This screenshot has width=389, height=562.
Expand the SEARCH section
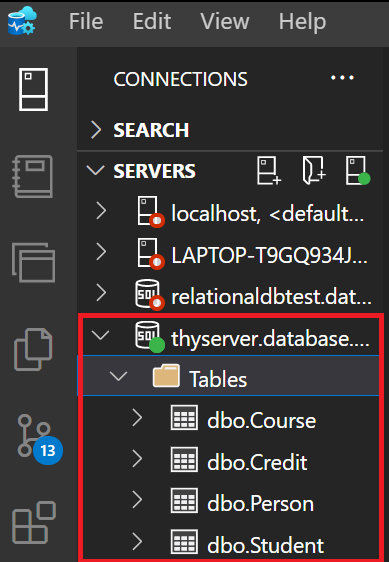[96, 129]
